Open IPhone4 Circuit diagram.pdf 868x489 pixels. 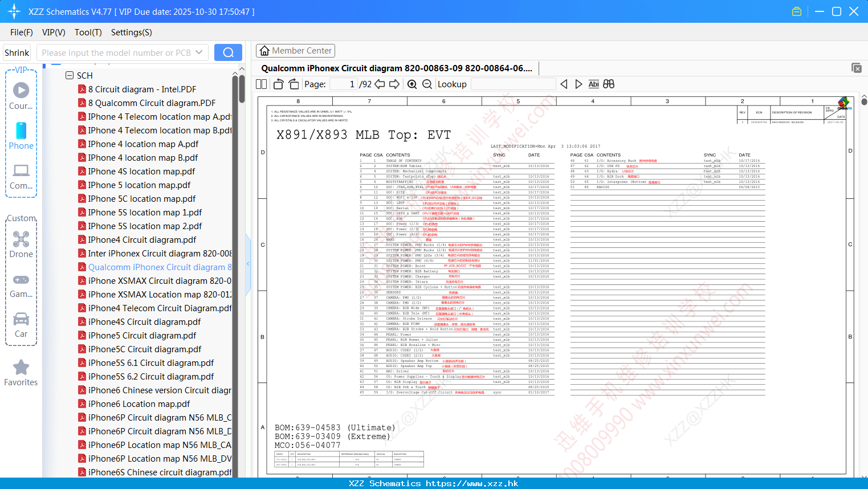[142, 239]
